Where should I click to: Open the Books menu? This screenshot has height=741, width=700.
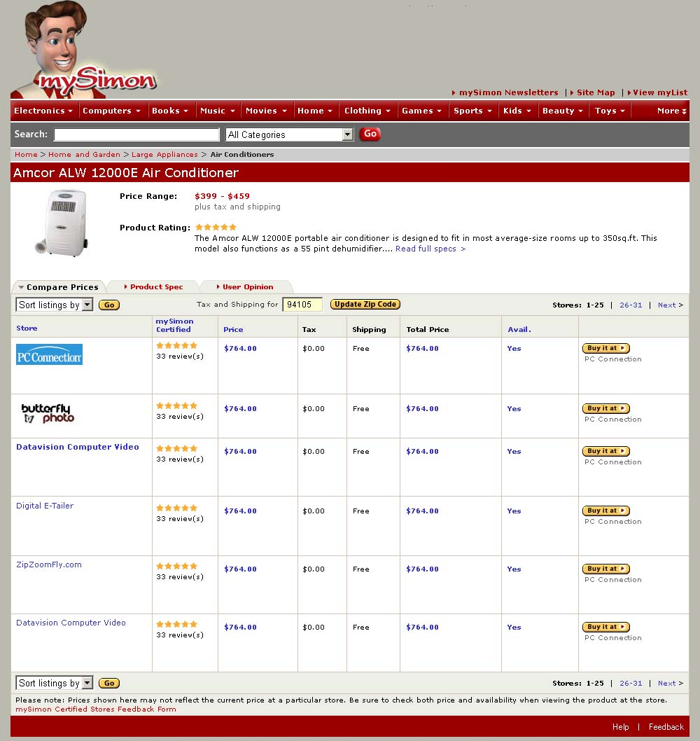170,111
